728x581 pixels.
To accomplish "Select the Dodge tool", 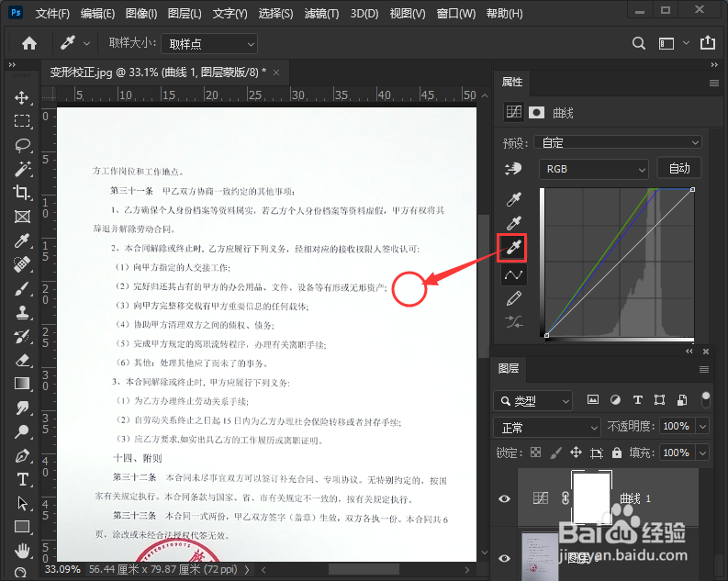I will (22, 431).
